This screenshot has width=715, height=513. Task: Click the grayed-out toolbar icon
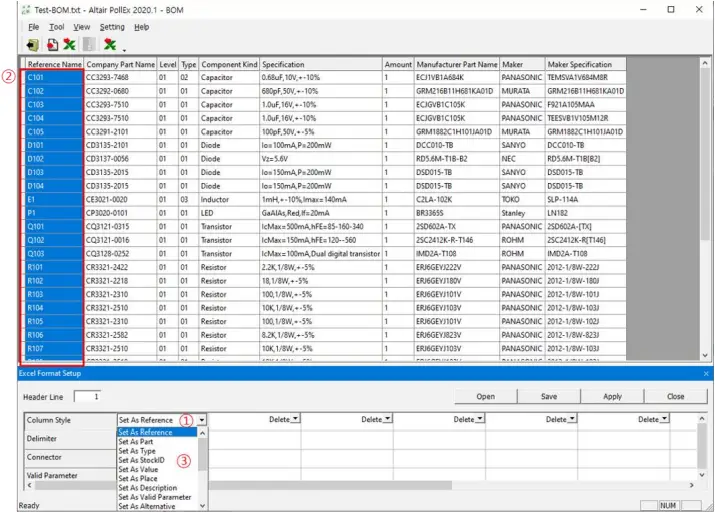89,44
